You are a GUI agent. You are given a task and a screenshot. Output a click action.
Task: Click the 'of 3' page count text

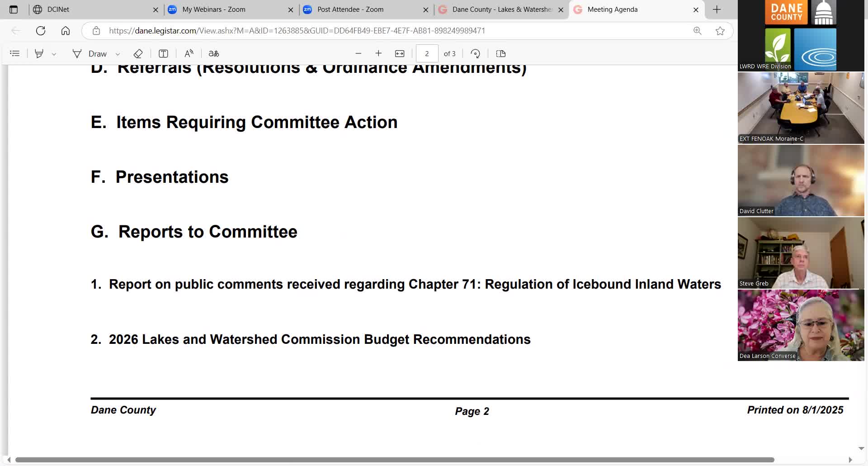(450, 54)
